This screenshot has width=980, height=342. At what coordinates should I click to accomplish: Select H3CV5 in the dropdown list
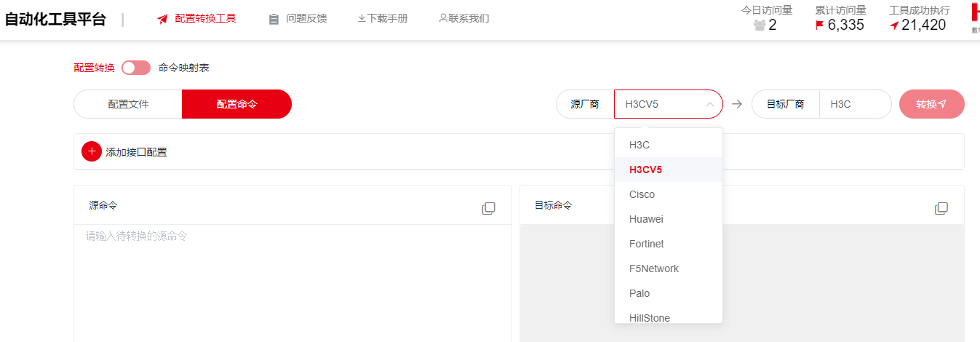pyautogui.click(x=669, y=170)
